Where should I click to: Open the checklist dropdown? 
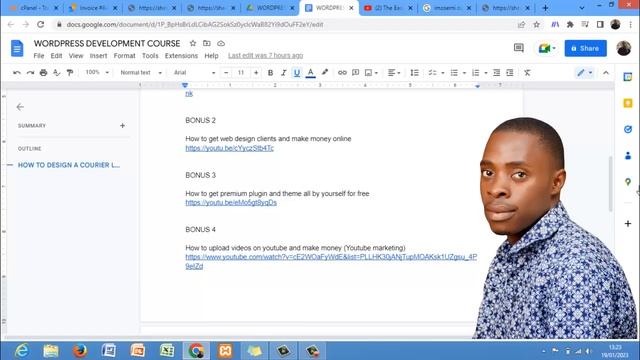[436, 73]
